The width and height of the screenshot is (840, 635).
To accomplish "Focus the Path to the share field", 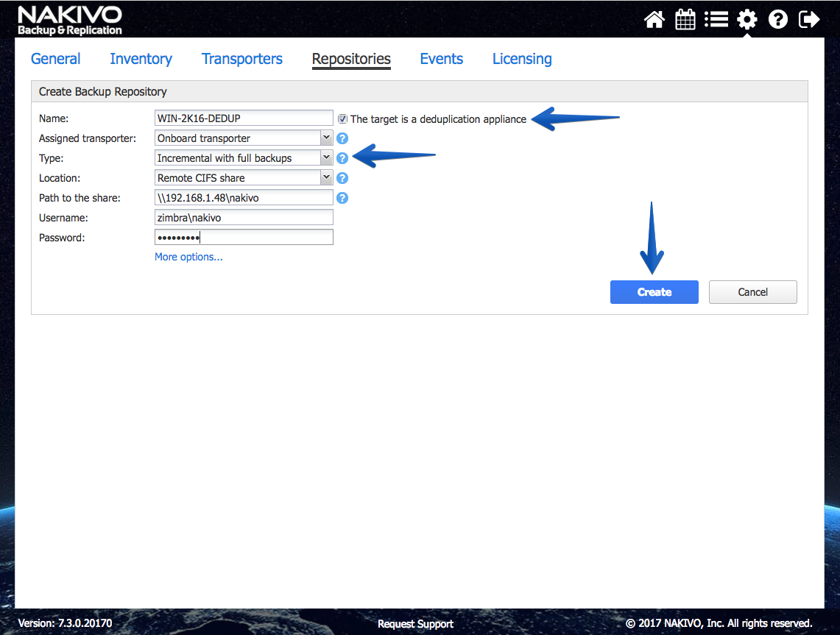I will [244, 198].
